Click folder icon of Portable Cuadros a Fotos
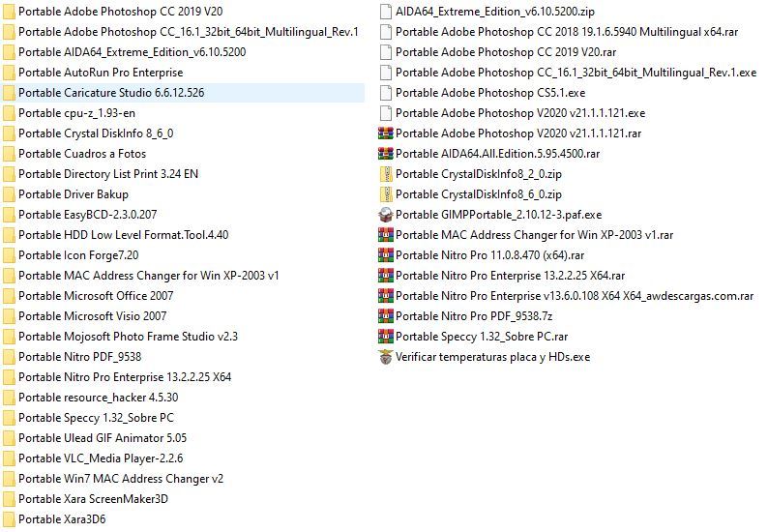The width and height of the screenshot is (768, 532). tap(9, 154)
